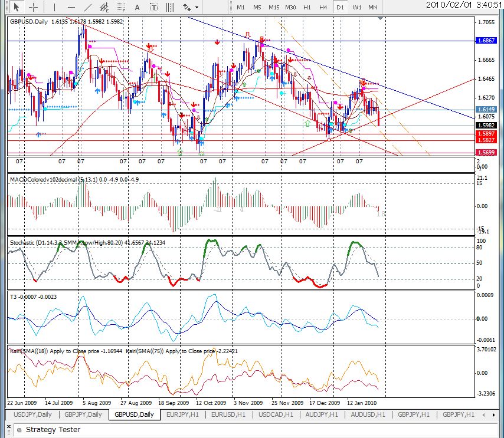Open the GBPJPY,Daily chart tab

tap(83, 414)
